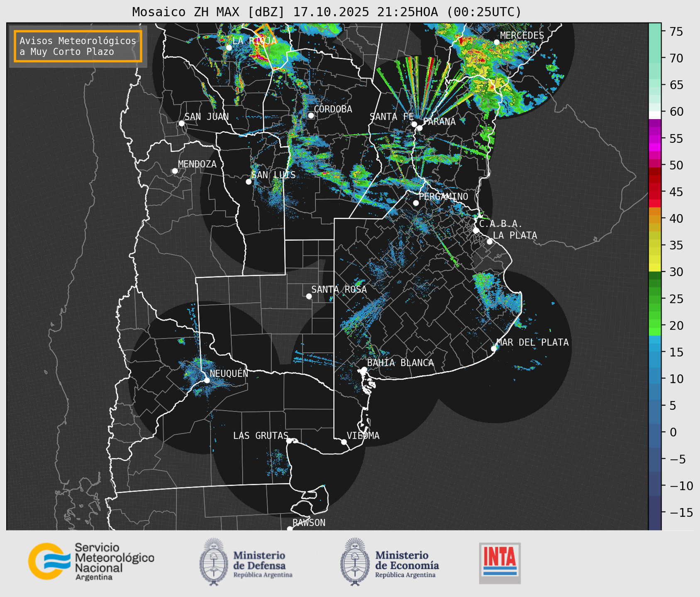Click the SANTA ROSA label text
This screenshot has width=700, height=597.
point(339,289)
